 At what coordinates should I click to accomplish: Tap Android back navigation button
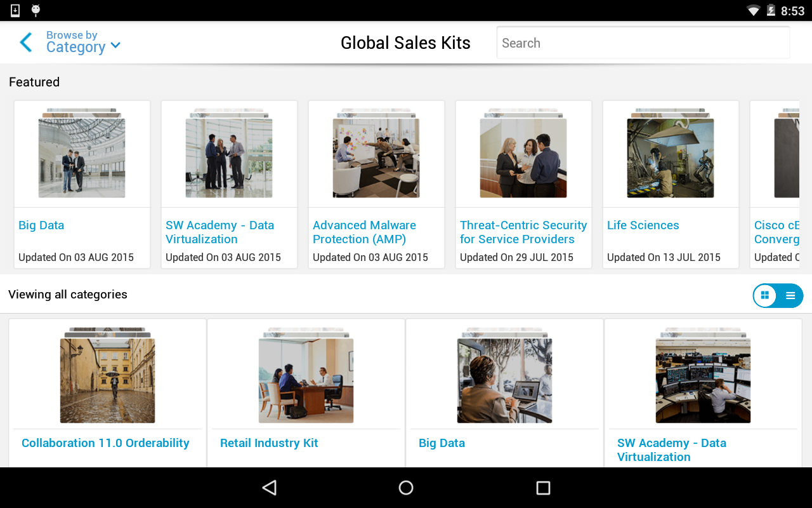270,488
